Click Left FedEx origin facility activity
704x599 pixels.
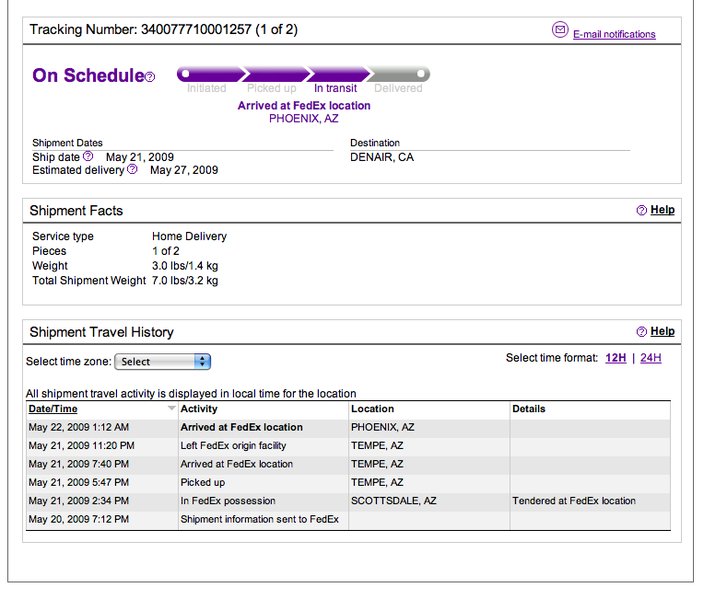click(x=233, y=445)
